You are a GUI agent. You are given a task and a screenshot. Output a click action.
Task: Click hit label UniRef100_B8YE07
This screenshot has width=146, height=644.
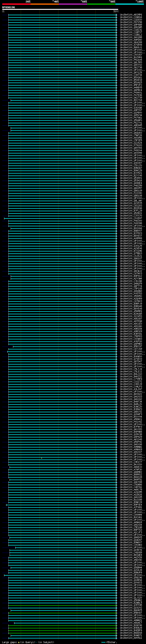click(x=131, y=236)
